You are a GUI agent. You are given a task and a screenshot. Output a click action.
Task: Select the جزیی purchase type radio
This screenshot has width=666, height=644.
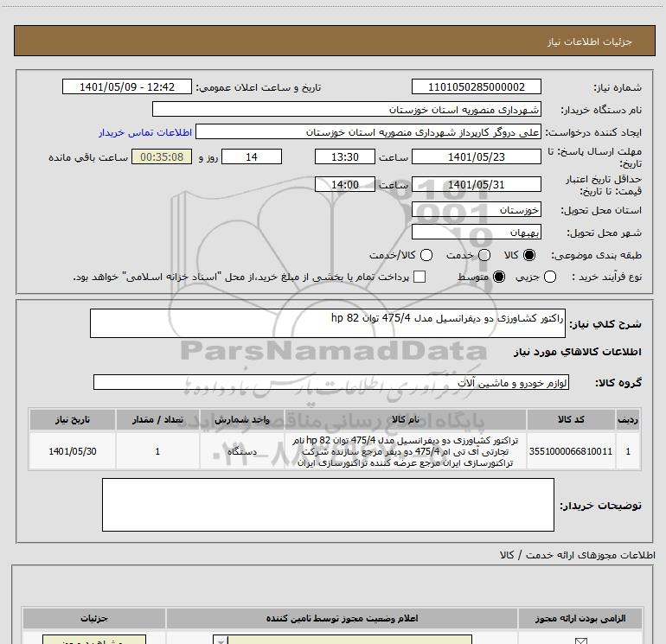click(550, 277)
